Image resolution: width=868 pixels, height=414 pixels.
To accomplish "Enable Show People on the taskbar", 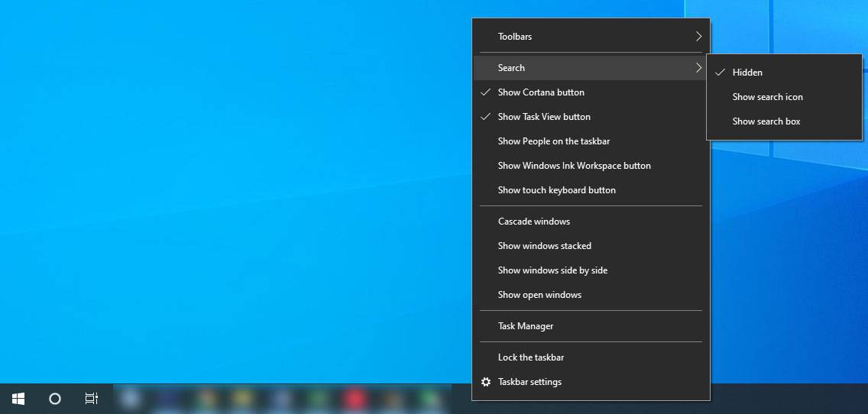I will pyautogui.click(x=553, y=141).
